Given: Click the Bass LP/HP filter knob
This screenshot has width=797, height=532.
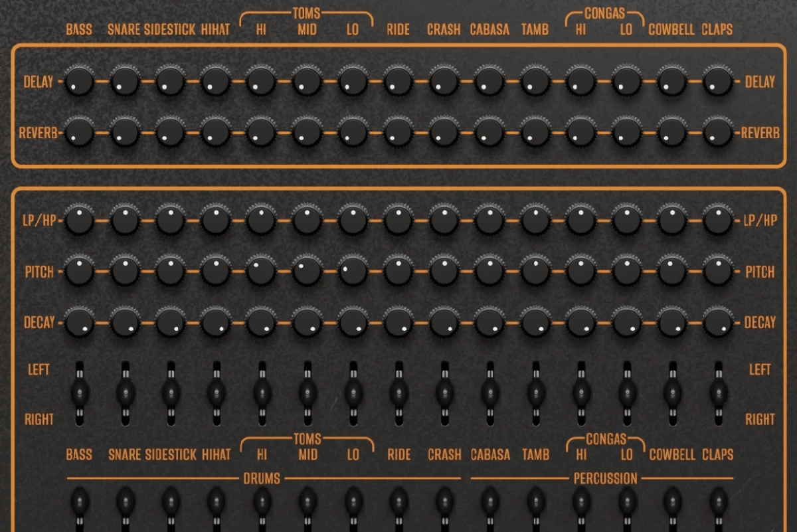Looking at the screenshot, I should tap(79, 220).
